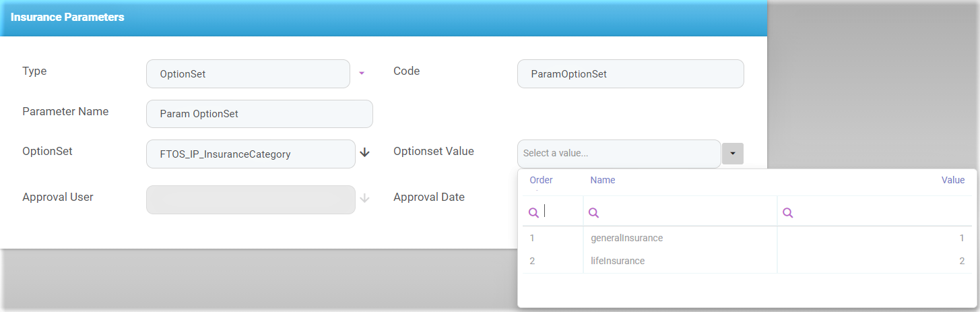
Task: Click the FTOS_IP_InsuranceCategory lookup field
Action: [250, 154]
